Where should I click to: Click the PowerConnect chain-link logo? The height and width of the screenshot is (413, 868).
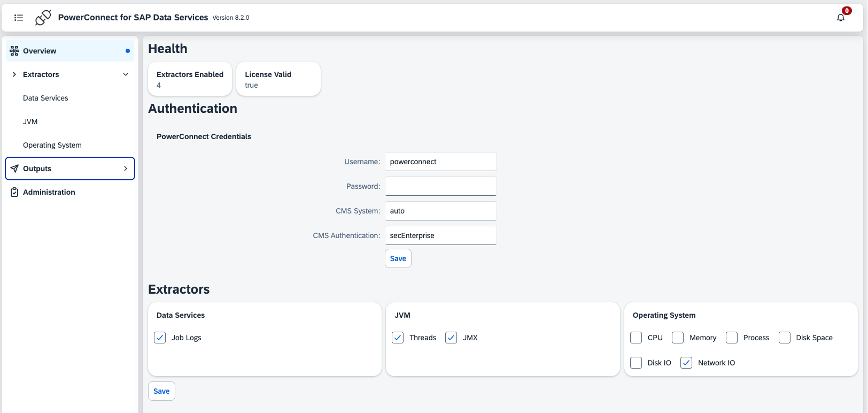click(x=43, y=18)
